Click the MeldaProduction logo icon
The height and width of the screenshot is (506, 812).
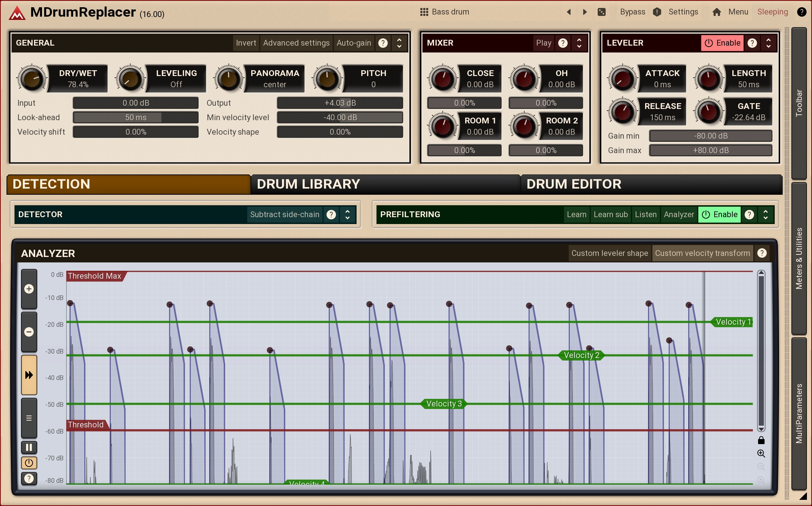click(x=17, y=13)
